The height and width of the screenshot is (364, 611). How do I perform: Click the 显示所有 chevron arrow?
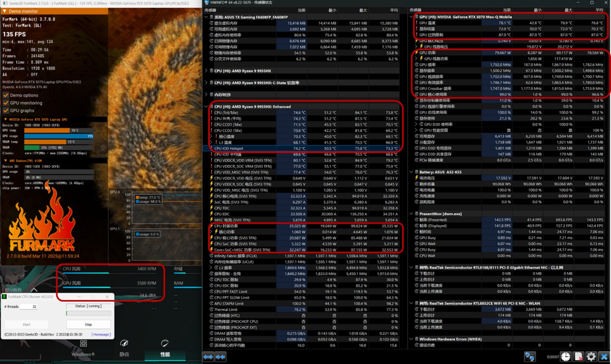coord(34,290)
